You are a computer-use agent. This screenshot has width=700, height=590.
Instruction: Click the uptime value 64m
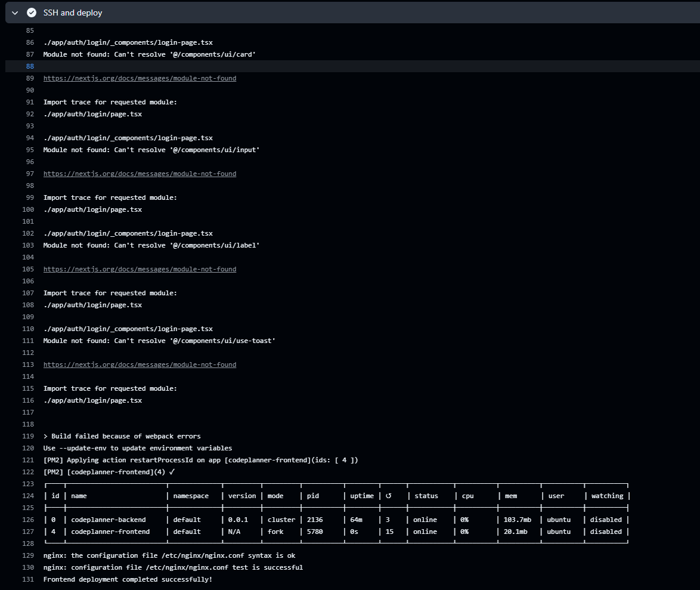356,520
